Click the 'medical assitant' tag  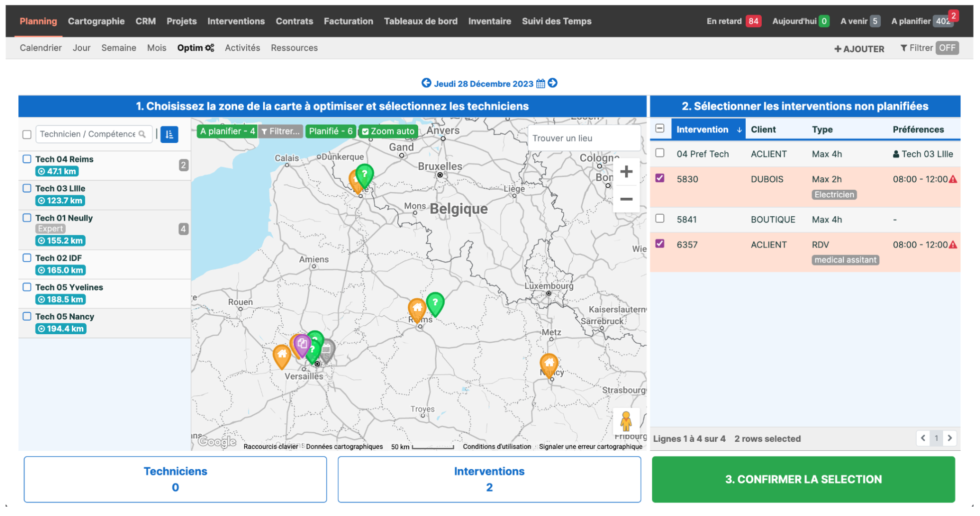pos(845,260)
